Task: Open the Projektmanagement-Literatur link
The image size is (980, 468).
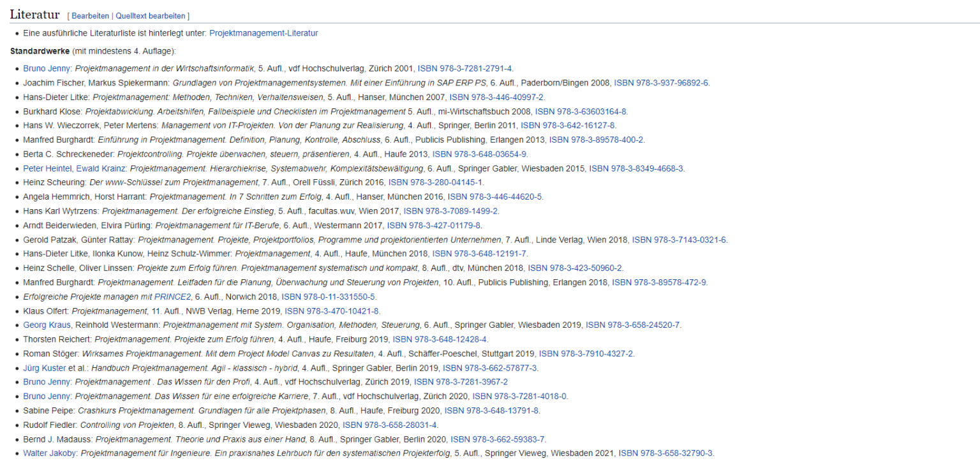Action: (263, 33)
